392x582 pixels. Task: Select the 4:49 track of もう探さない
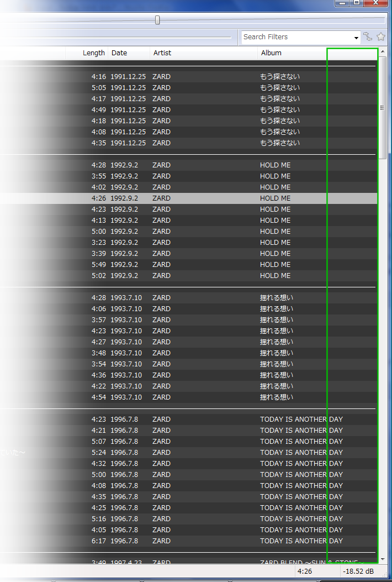point(188,110)
